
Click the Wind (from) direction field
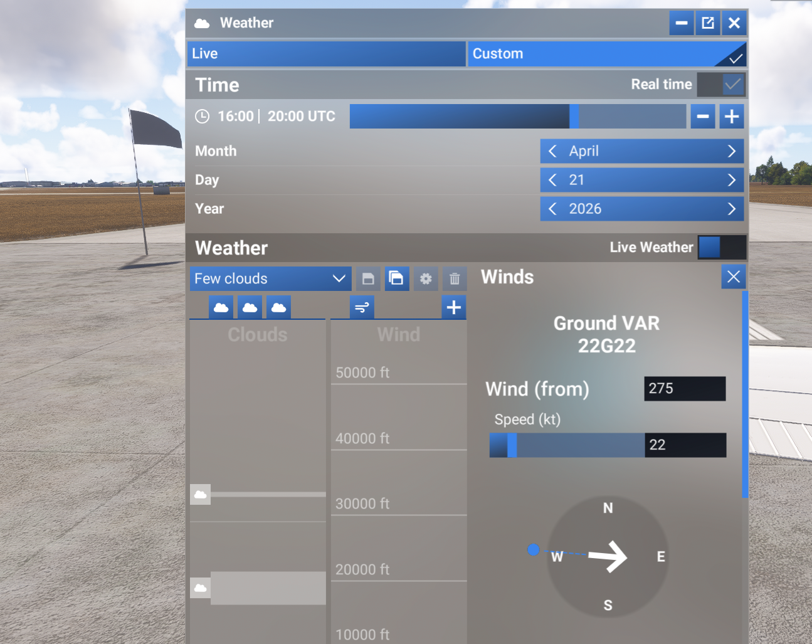(x=684, y=389)
